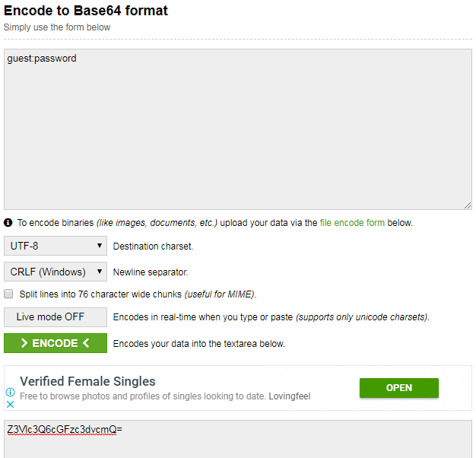Enable the split lines into chunks checkbox
Image resolution: width=476 pixels, height=458 pixels.
pos(9,294)
